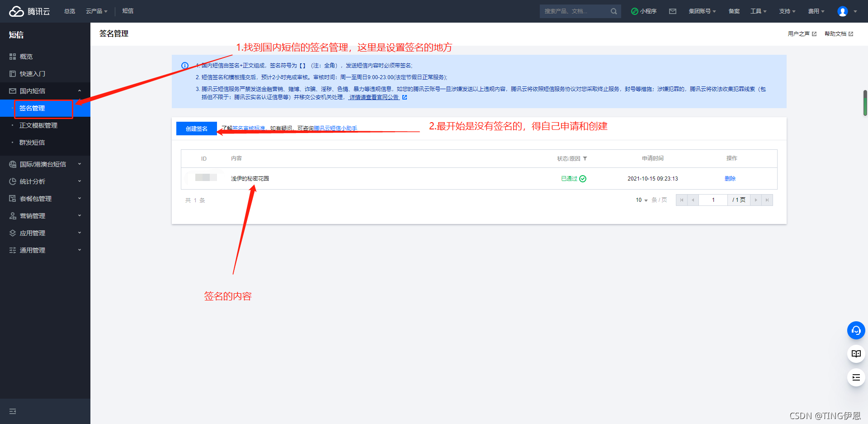868x424 pixels.
Task: Click the page number input box
Action: coord(713,200)
